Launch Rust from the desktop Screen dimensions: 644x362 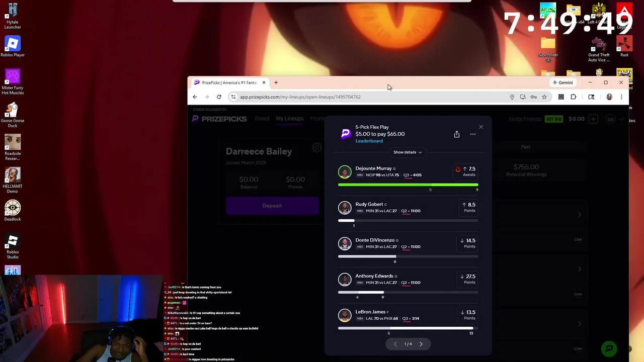point(624,47)
